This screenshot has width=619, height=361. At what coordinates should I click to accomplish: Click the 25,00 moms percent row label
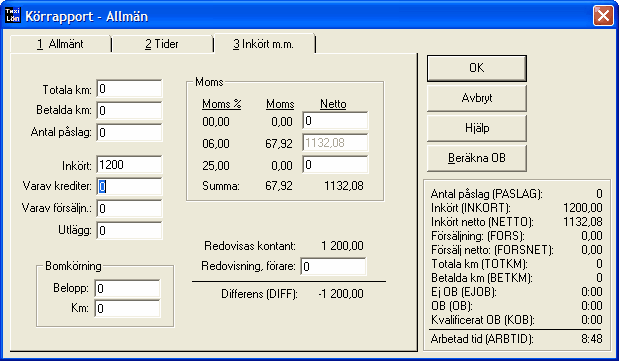(216, 165)
